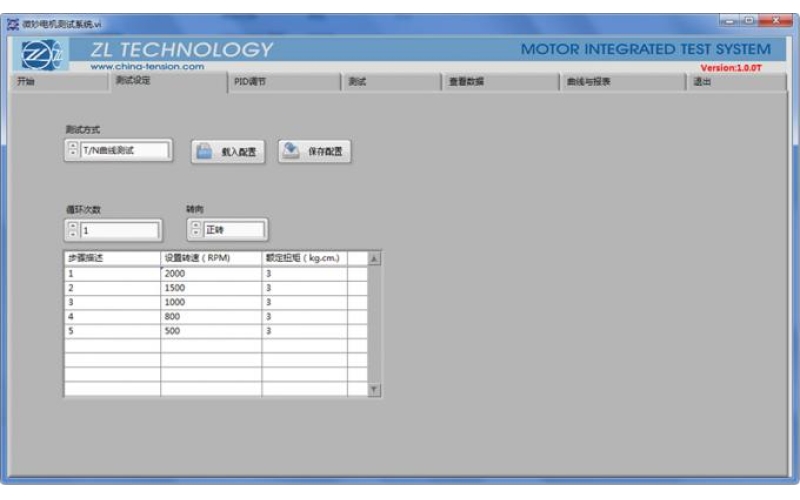Click torque cell in the 1500 row

305,288
